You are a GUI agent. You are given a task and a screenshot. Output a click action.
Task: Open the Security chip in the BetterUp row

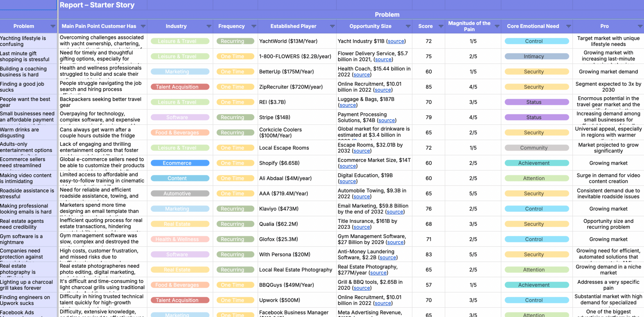tap(537, 72)
